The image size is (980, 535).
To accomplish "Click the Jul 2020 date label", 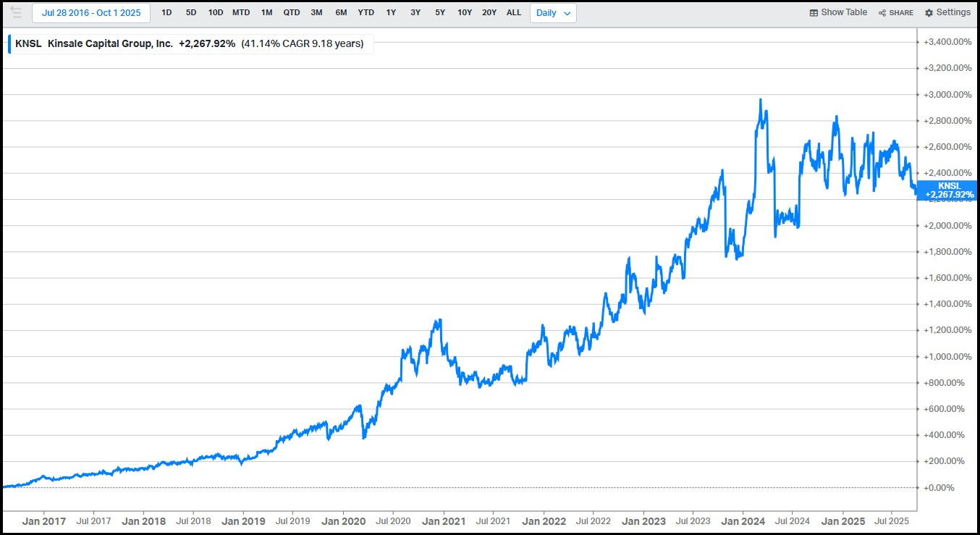I will pos(393,521).
